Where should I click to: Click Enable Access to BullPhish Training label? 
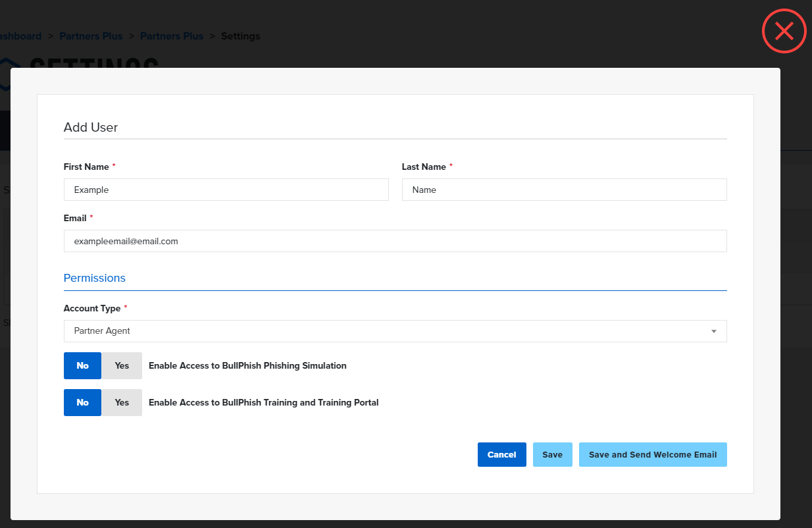264,402
